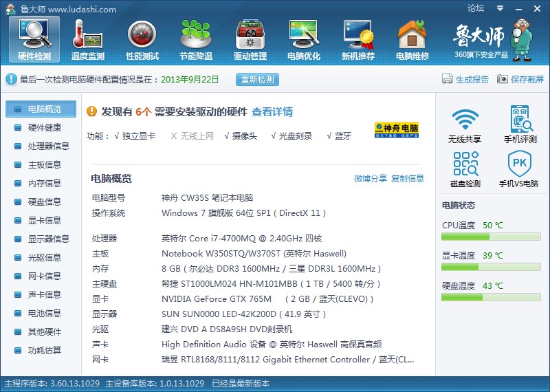Launch 无线共享 wireless sharing

[465, 126]
